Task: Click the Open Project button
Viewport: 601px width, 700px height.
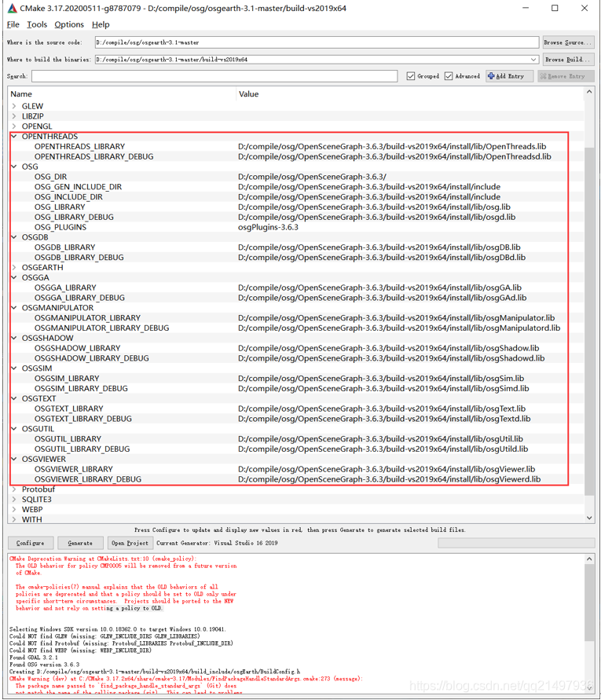Action: 130,543
